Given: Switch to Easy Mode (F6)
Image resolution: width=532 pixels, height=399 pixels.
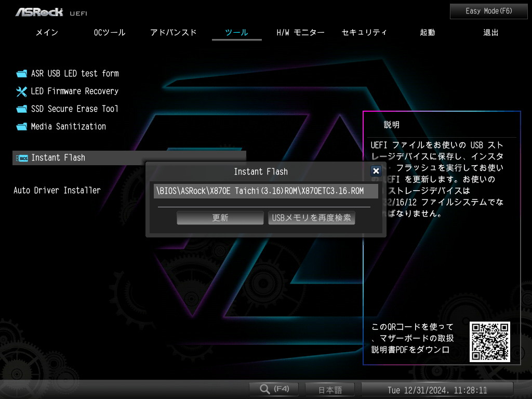Looking at the screenshot, I should click(488, 11).
